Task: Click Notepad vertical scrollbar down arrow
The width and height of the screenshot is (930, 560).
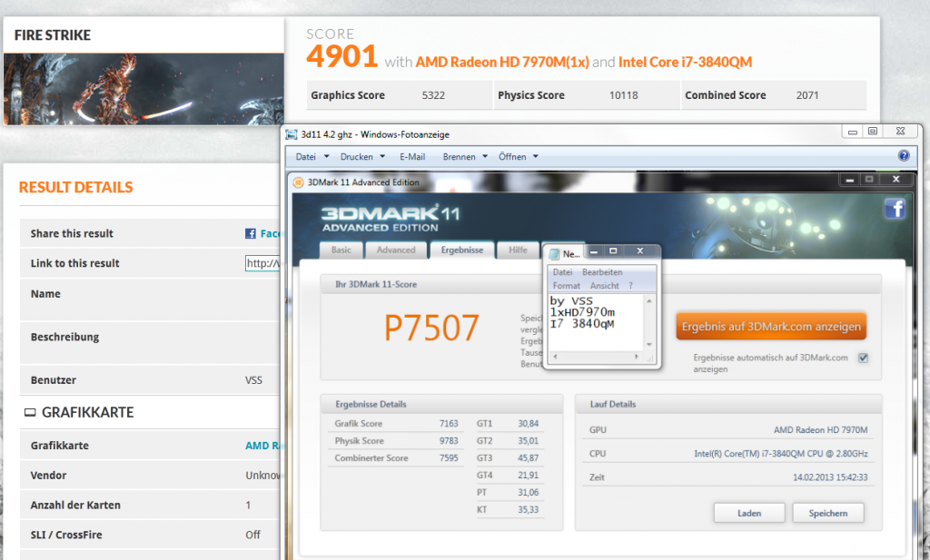Action: click(648, 344)
